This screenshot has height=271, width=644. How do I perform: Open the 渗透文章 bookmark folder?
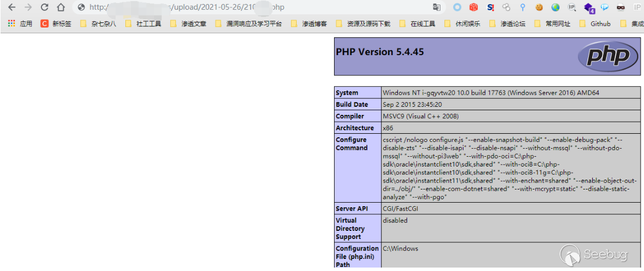[x=188, y=24]
